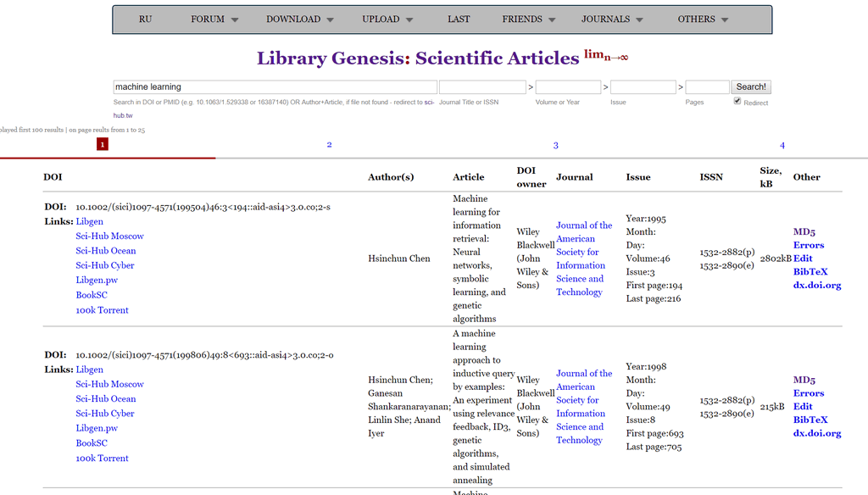The image size is (868, 495).
Task: Expand the JOURNALS dropdown arrow
Action: (x=639, y=20)
